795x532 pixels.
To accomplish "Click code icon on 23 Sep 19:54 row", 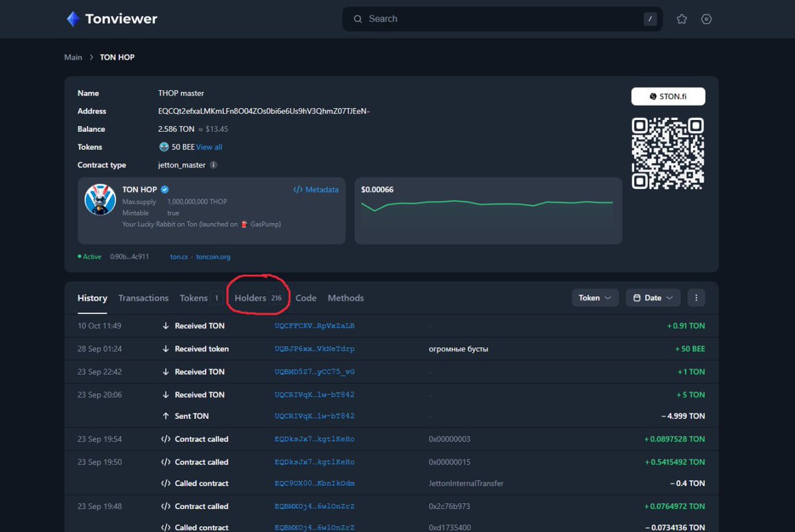I will (x=166, y=439).
